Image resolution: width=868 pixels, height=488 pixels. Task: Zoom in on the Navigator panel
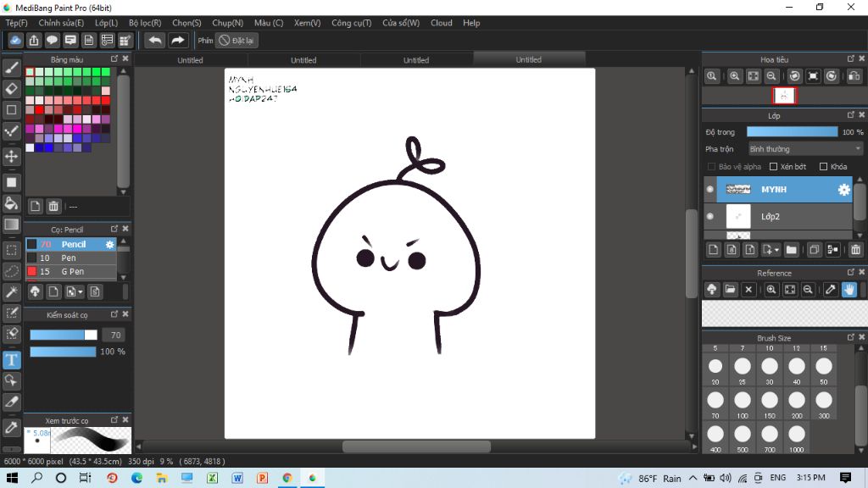click(735, 76)
